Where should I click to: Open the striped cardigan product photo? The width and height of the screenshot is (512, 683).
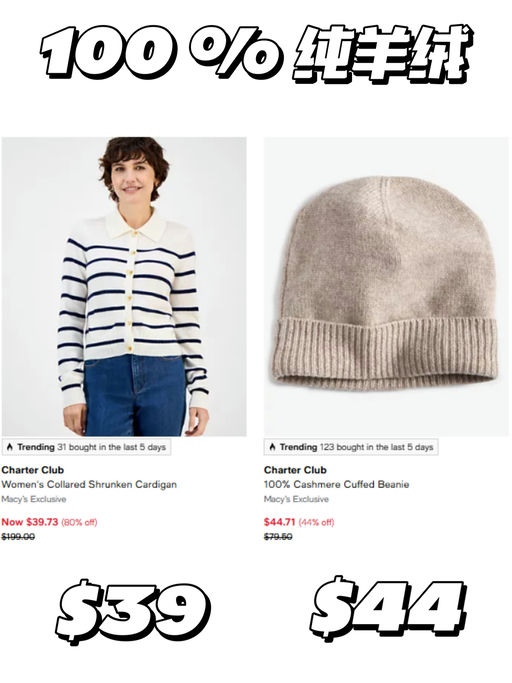tap(124, 286)
